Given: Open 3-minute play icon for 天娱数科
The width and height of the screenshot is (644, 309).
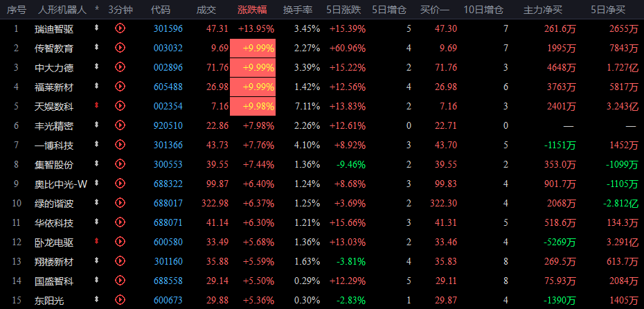Looking at the screenshot, I should [x=120, y=106].
